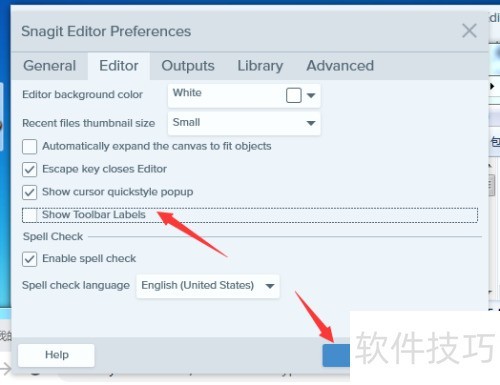Disable Enable spell check checkbox

[x=29, y=259]
